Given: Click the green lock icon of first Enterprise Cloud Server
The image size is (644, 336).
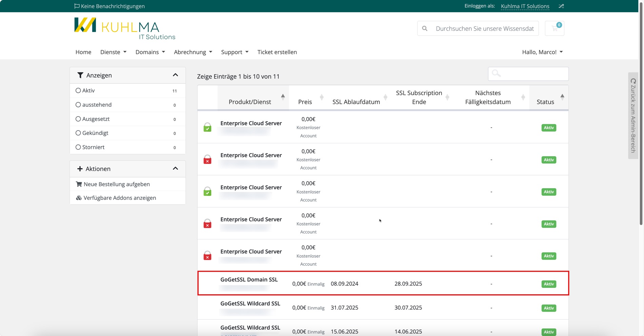Looking at the screenshot, I should point(207,127).
